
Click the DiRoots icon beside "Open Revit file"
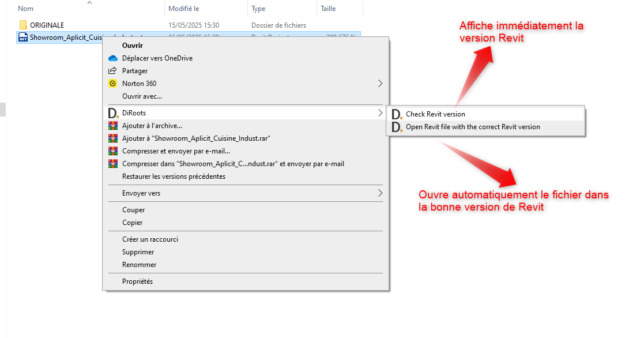pos(396,127)
